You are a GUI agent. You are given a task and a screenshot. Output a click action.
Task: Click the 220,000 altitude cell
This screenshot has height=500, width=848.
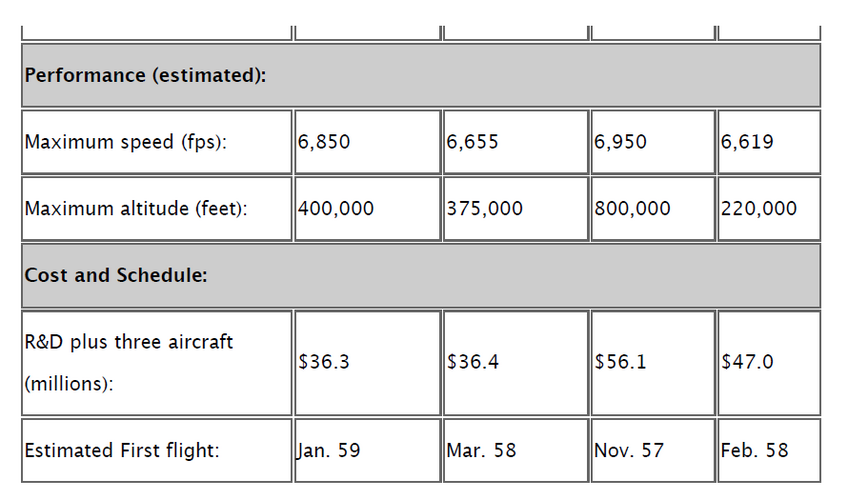[x=768, y=209]
